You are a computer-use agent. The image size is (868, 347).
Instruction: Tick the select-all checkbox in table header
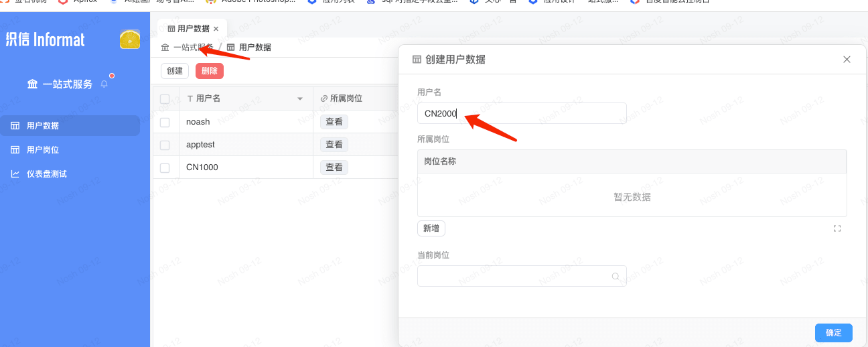165,99
